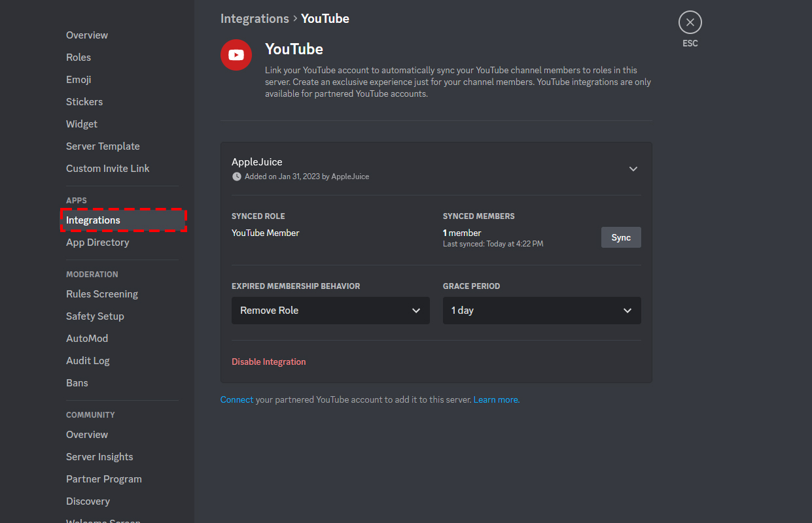812x523 pixels.
Task: Click the clock icon beside Added on date
Action: 236,177
